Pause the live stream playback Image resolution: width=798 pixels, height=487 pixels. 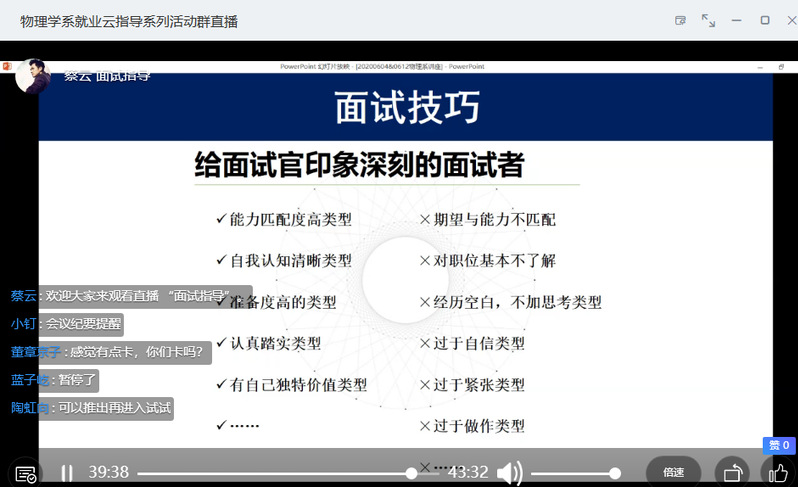[x=66, y=473]
